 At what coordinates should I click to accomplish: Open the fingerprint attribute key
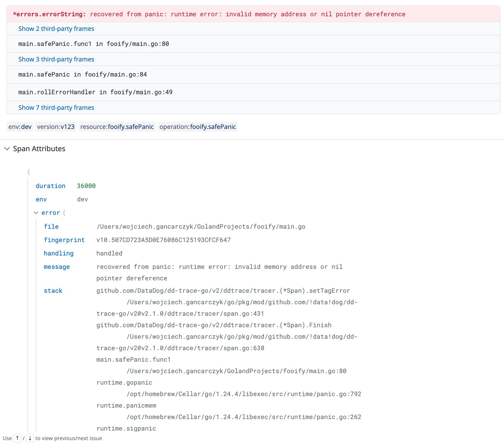click(64, 240)
